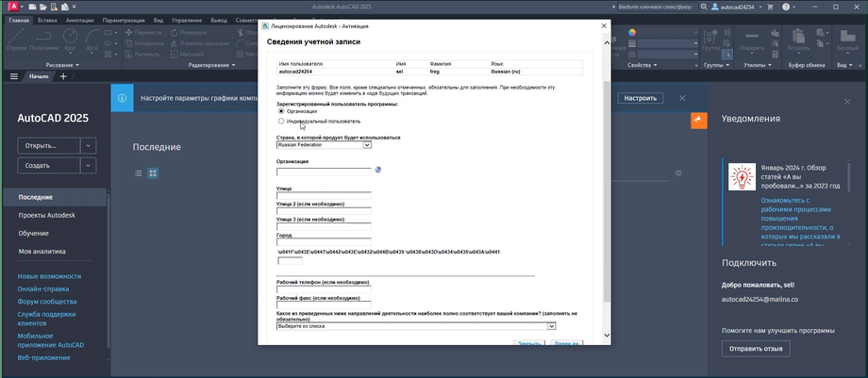Open the Главная ribbon tab
The height and width of the screenshot is (378, 868).
[20, 21]
